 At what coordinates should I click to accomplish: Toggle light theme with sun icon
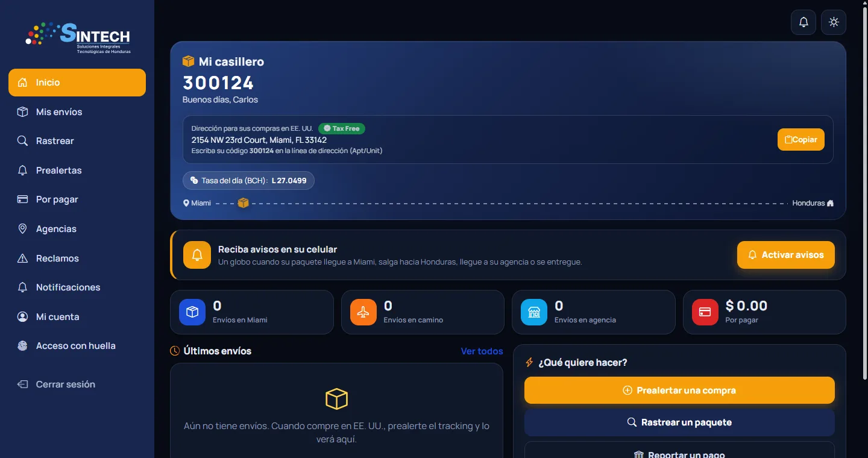pos(834,22)
